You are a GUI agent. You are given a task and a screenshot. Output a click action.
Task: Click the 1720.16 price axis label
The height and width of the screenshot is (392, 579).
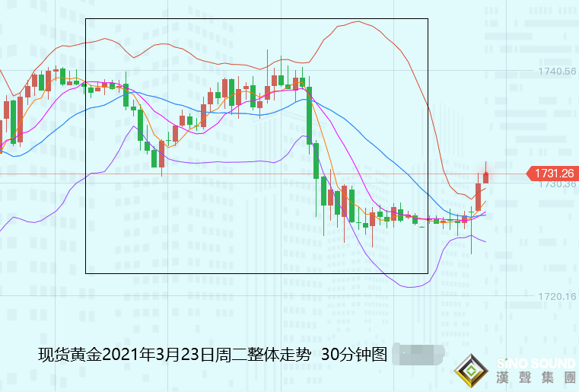(x=557, y=297)
